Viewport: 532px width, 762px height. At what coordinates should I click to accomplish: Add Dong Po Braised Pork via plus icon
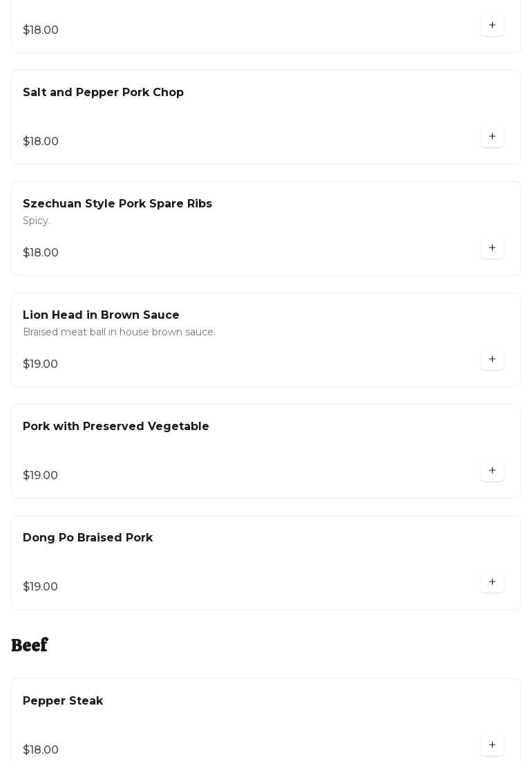(x=492, y=582)
